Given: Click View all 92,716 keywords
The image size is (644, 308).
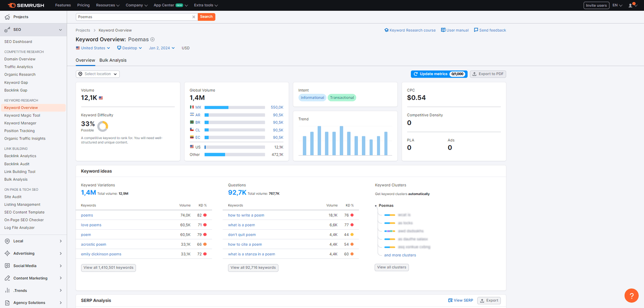Looking at the screenshot, I should click(x=253, y=268).
